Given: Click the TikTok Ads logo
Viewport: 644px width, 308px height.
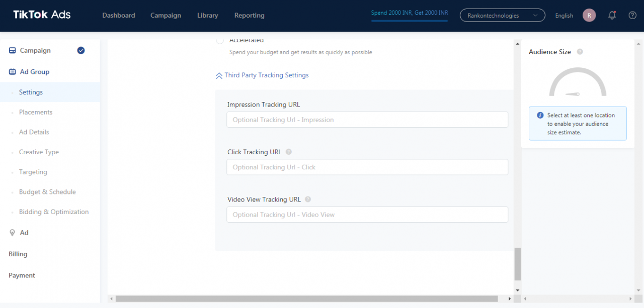Looking at the screenshot, I should [42, 15].
